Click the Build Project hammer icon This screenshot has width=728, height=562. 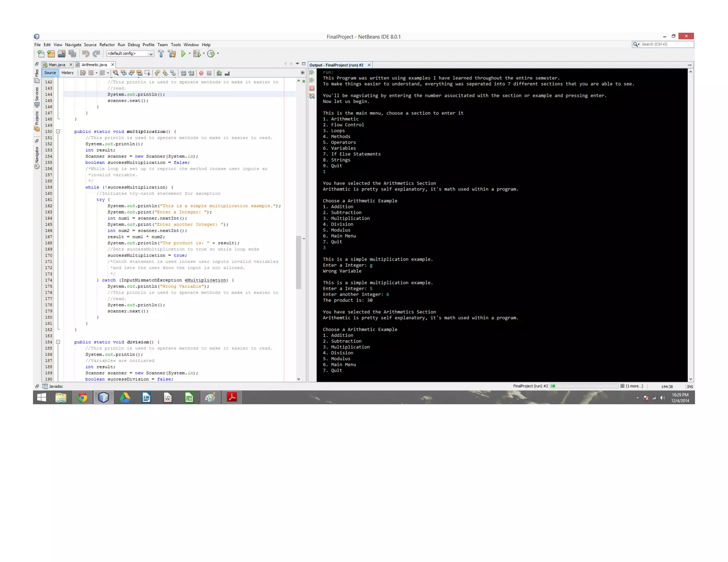click(x=161, y=54)
